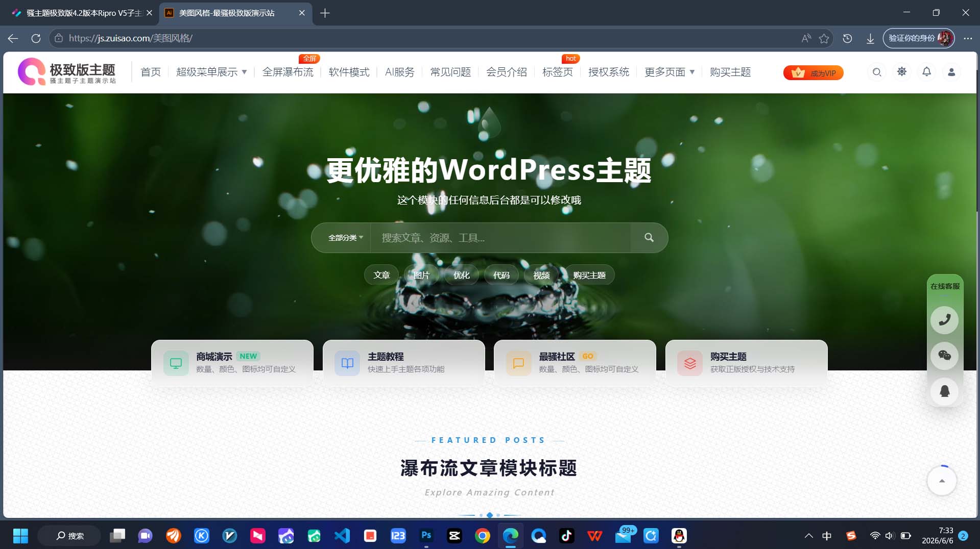The image size is (980, 549).
Task: Click the 极致版主题 site logo
Action: tap(67, 72)
